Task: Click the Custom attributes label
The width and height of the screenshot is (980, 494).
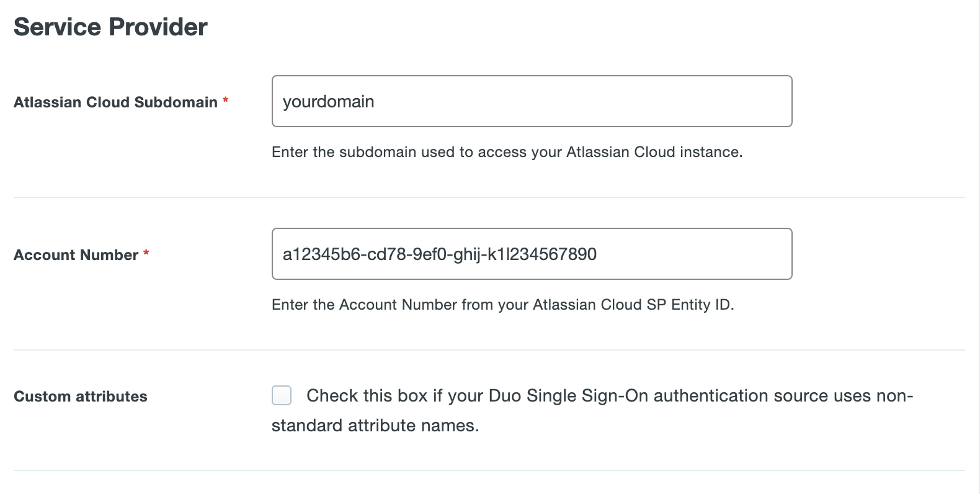Action: click(81, 396)
